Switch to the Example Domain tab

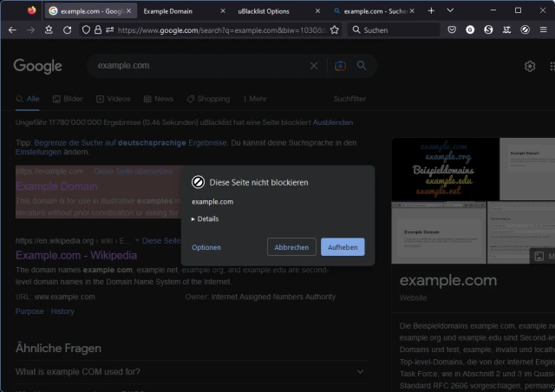pos(168,11)
